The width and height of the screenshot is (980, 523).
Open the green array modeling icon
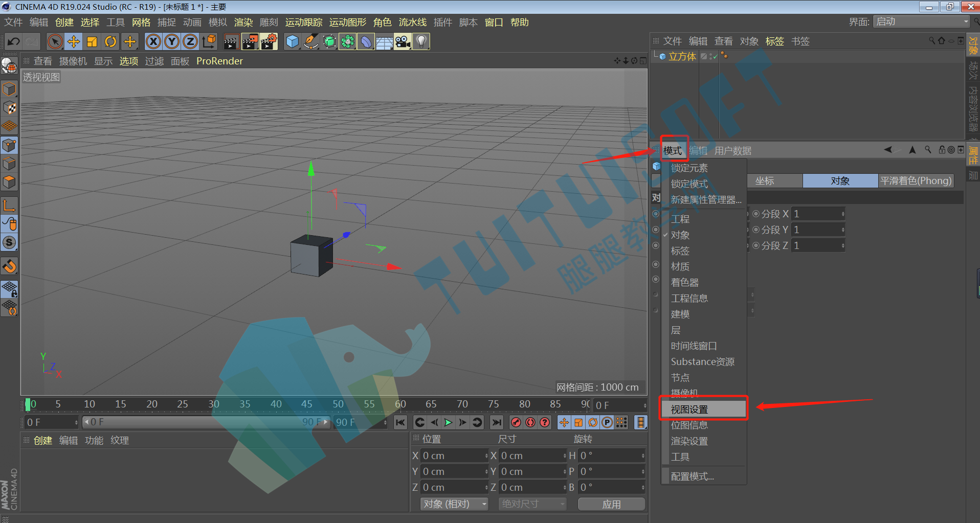click(348, 41)
